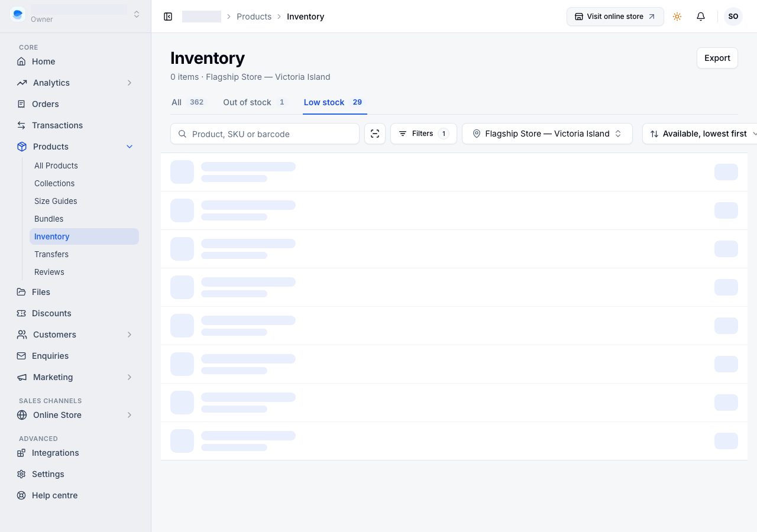Click the barcode scanner icon button
Screen dimensions: 757x532
375,134
